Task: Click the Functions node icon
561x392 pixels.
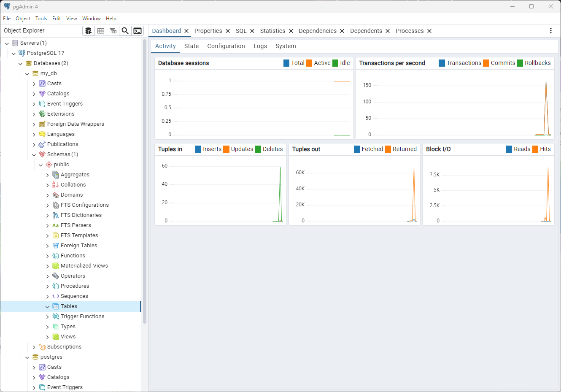Action: (x=56, y=256)
